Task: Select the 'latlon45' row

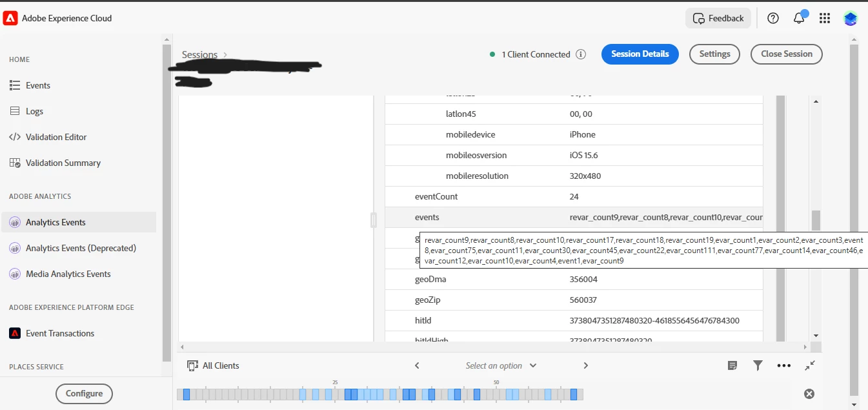Action: click(574, 114)
